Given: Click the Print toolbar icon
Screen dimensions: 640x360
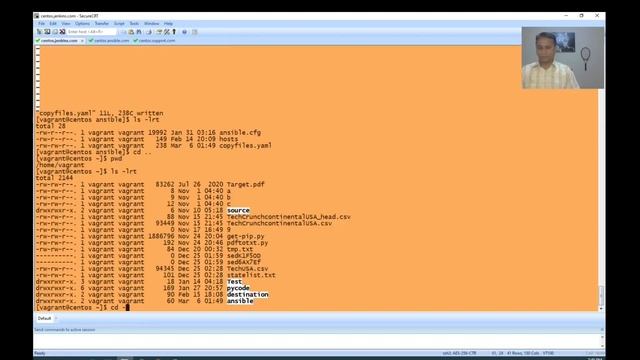Looking at the screenshot, I should [x=149, y=31].
